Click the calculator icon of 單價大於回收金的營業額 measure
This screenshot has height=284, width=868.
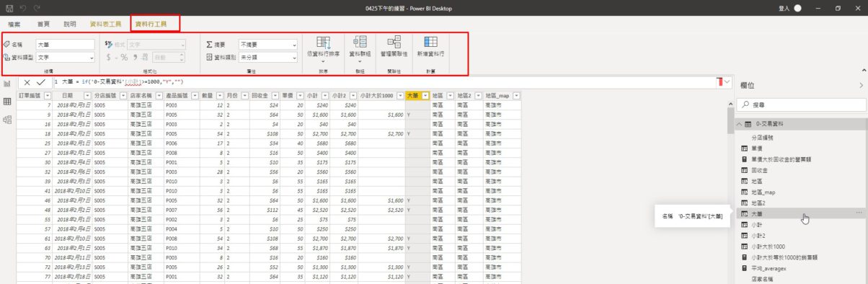tap(745, 159)
